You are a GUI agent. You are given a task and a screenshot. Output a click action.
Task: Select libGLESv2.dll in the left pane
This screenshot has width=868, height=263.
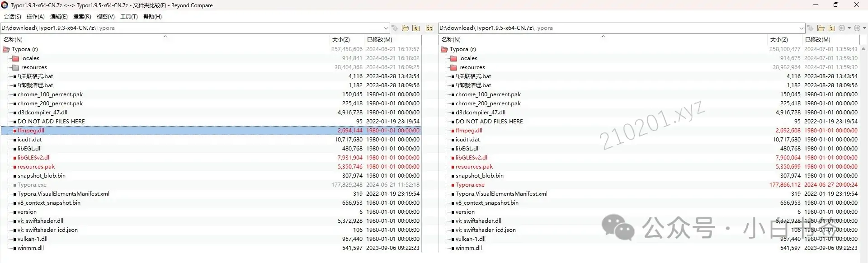click(34, 158)
